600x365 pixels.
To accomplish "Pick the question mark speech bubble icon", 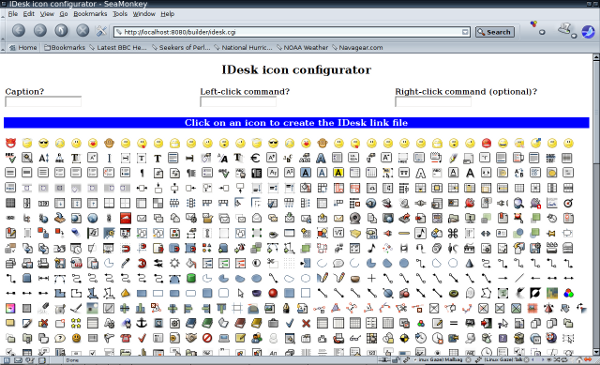I will (x=60, y=338).
